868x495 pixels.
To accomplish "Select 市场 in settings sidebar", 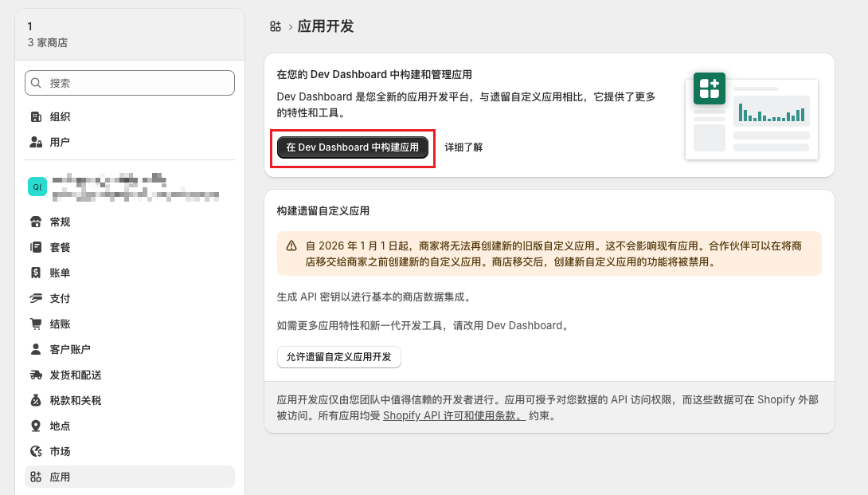I will click(x=130, y=451).
